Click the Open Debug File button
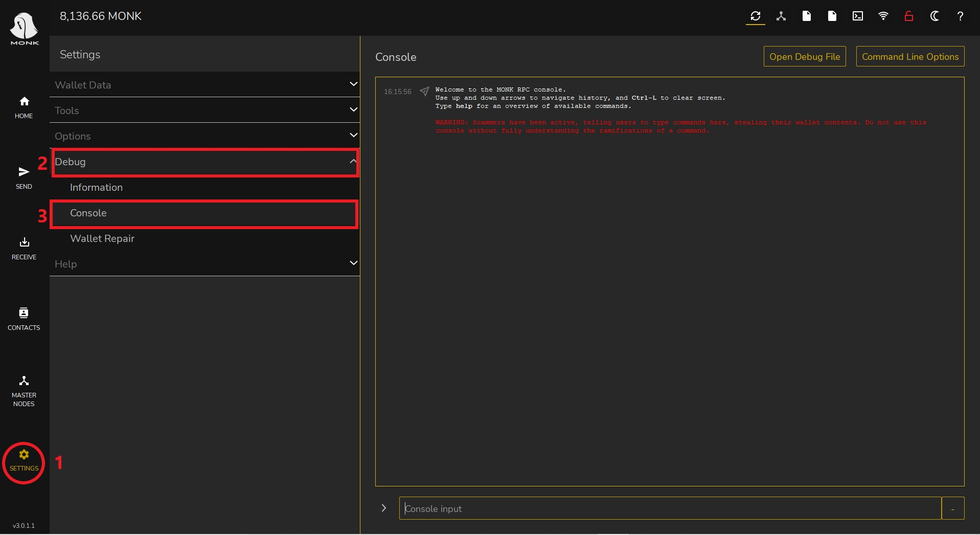 pyautogui.click(x=805, y=57)
